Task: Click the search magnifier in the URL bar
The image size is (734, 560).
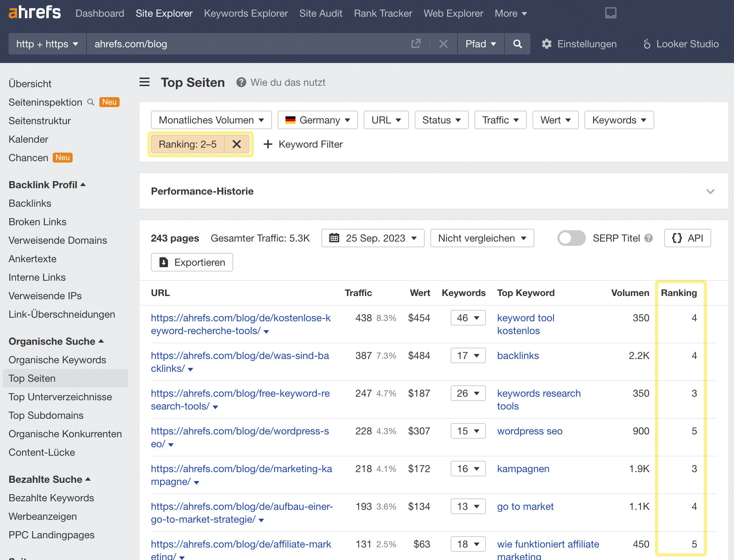Action: [517, 44]
